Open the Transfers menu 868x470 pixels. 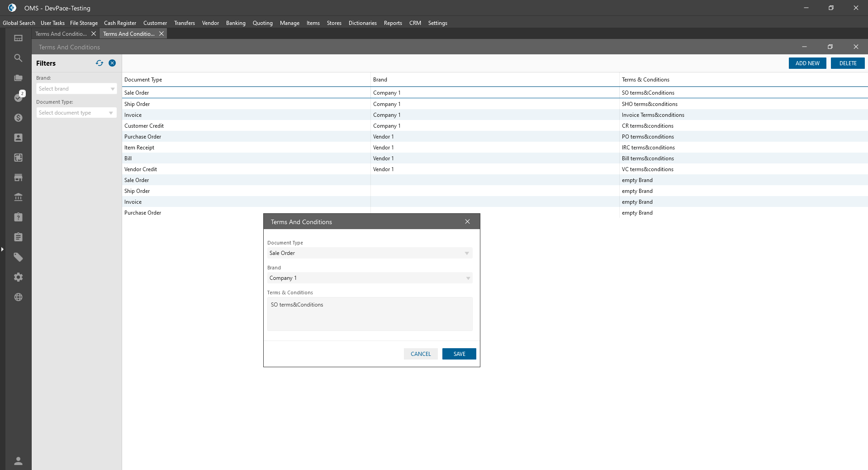pos(185,23)
